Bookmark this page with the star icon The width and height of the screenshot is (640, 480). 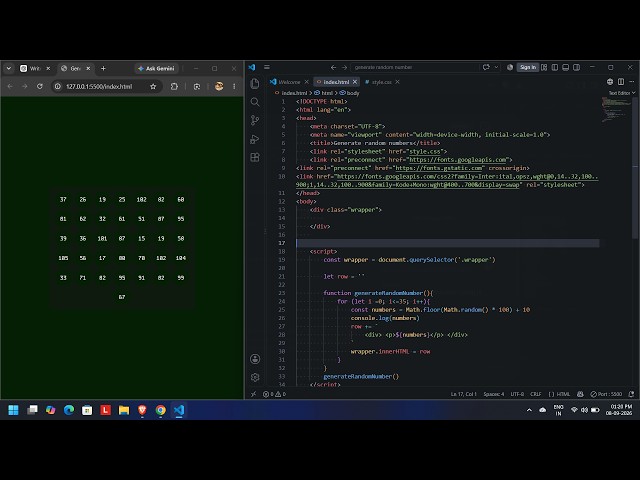153,86
